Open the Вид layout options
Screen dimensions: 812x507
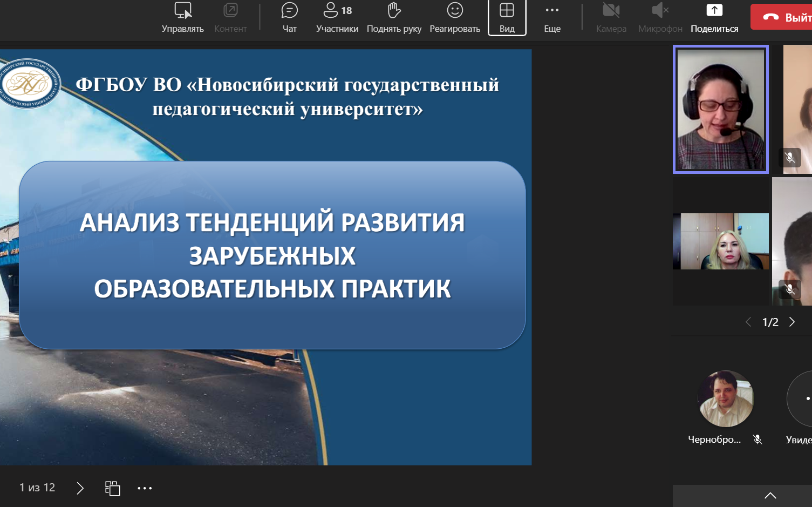click(x=507, y=18)
